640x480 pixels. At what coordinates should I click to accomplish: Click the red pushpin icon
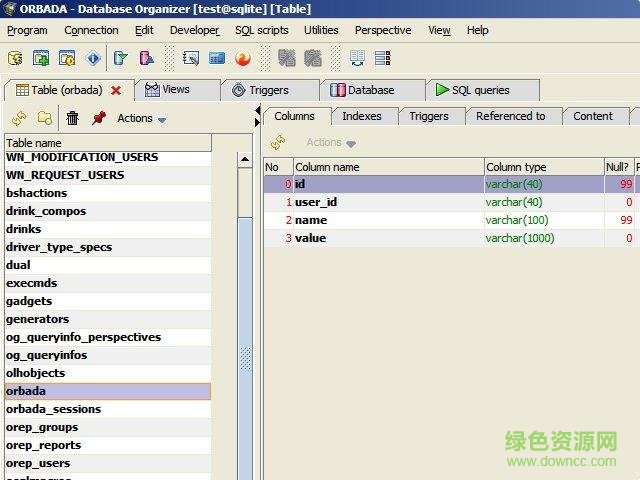click(x=99, y=118)
